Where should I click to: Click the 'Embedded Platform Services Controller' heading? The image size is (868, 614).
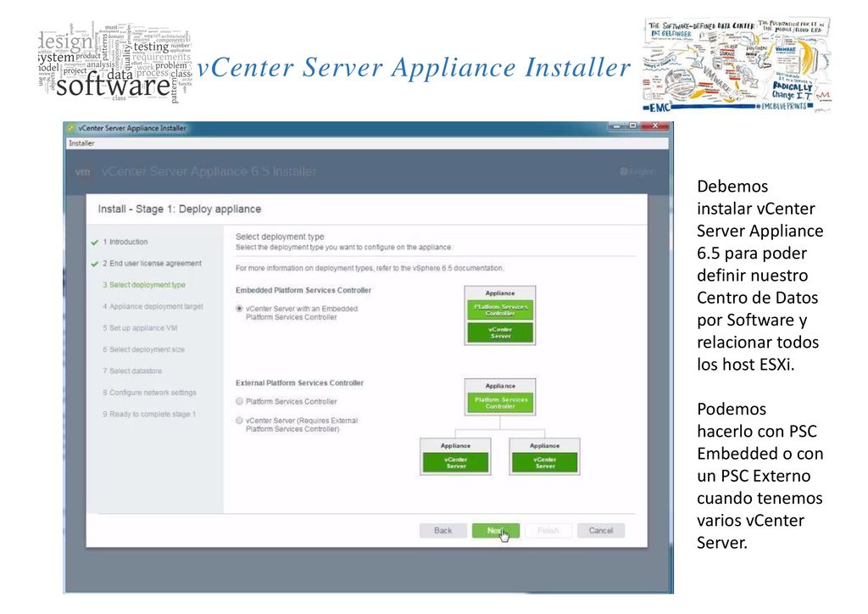[x=303, y=290]
